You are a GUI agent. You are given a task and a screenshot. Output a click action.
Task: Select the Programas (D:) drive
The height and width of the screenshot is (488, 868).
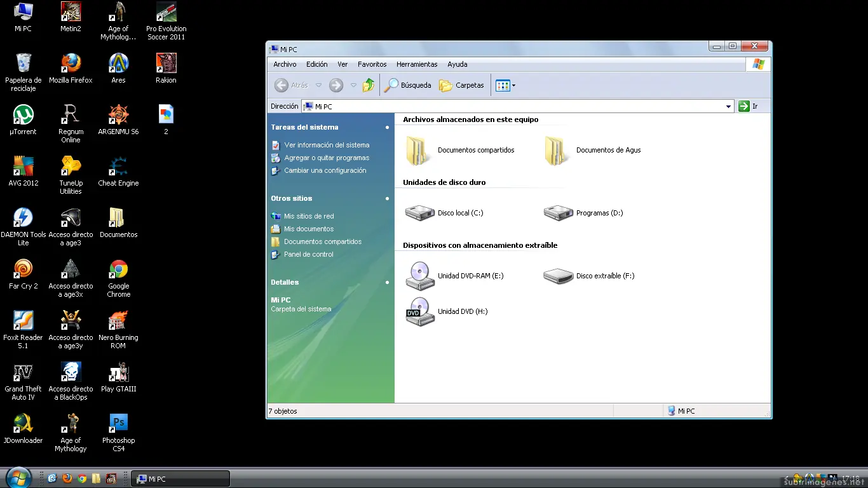coord(583,213)
